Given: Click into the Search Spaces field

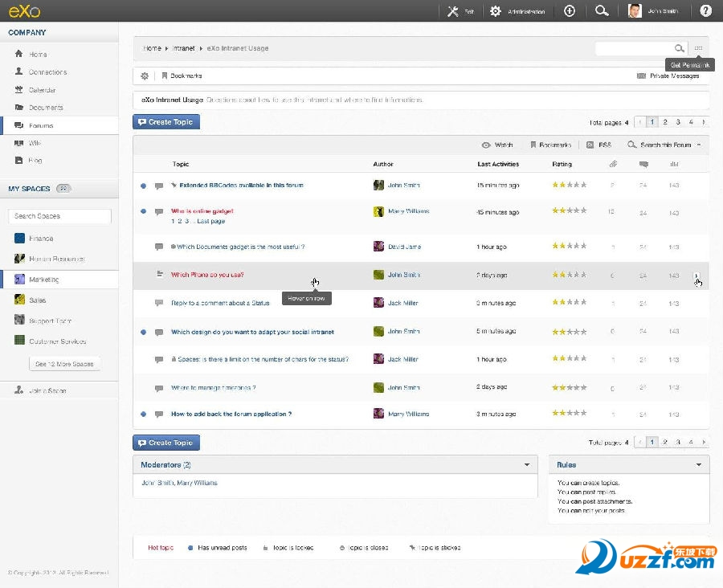Looking at the screenshot, I should pos(59,216).
